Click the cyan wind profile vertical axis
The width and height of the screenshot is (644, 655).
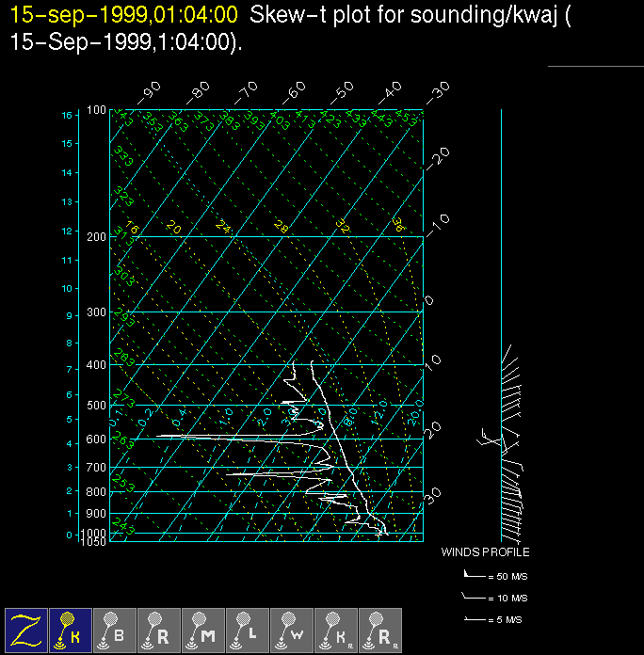[x=501, y=282]
